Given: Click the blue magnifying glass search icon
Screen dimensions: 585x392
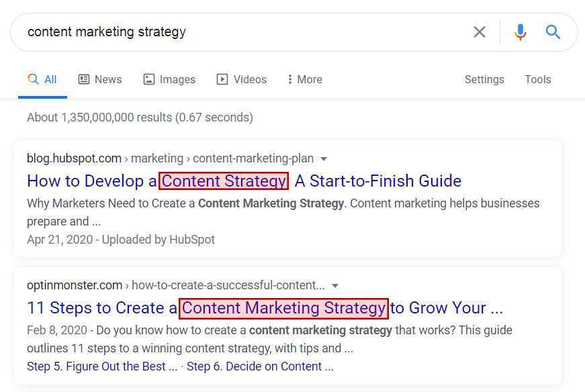Looking at the screenshot, I should point(553,32).
